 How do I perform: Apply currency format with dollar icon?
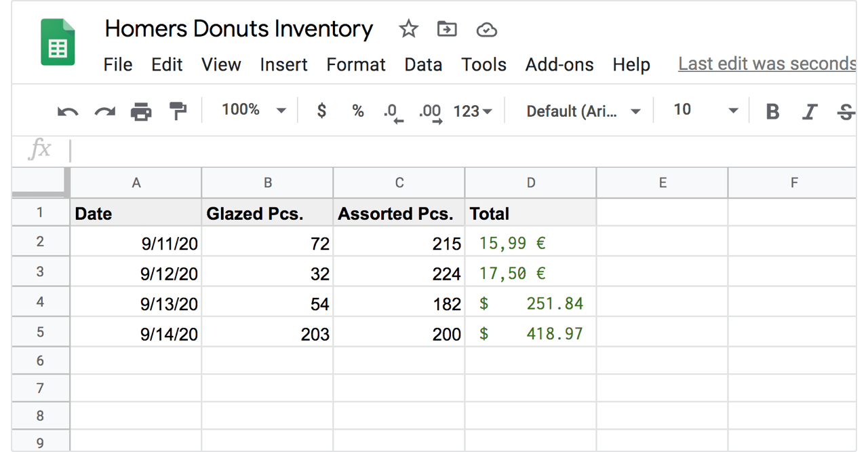pyautogui.click(x=321, y=111)
